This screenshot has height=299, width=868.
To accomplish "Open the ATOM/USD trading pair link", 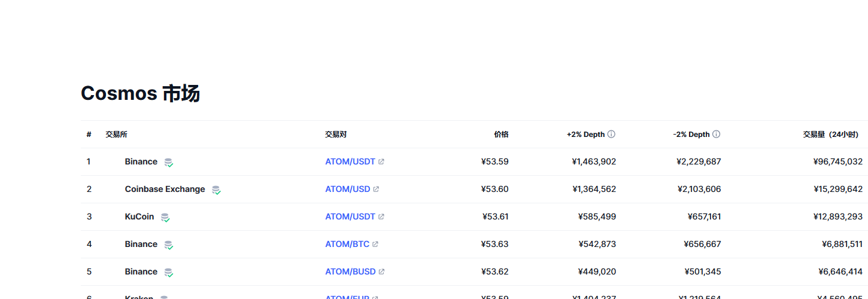I will click(347, 190).
